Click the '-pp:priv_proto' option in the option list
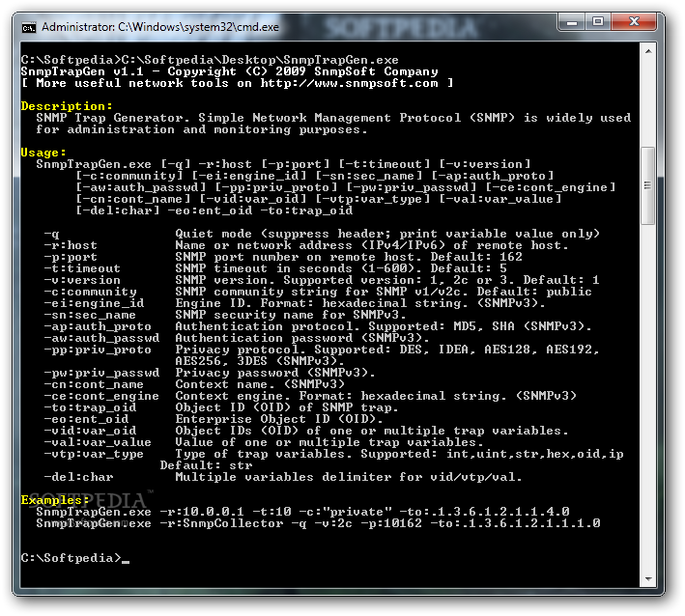The image size is (685, 616). (x=98, y=350)
